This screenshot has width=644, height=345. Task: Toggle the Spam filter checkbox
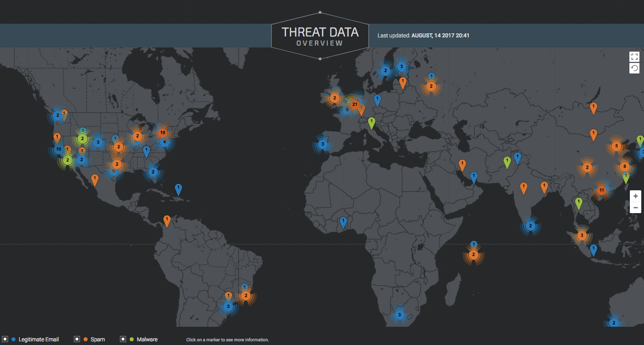coord(77,339)
